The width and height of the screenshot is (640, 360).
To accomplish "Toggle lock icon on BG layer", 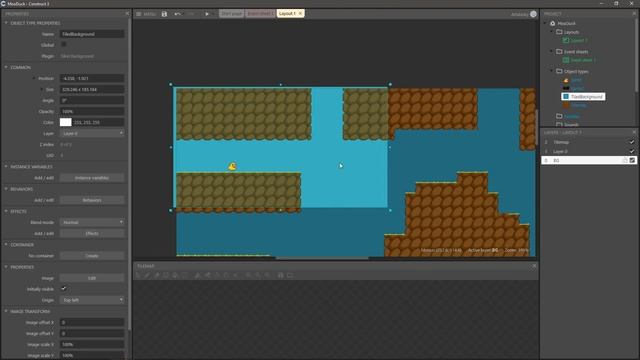I will pyautogui.click(x=624, y=160).
